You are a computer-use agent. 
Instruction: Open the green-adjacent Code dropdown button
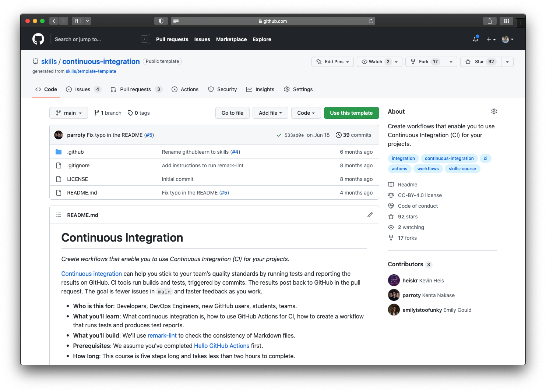coord(306,113)
